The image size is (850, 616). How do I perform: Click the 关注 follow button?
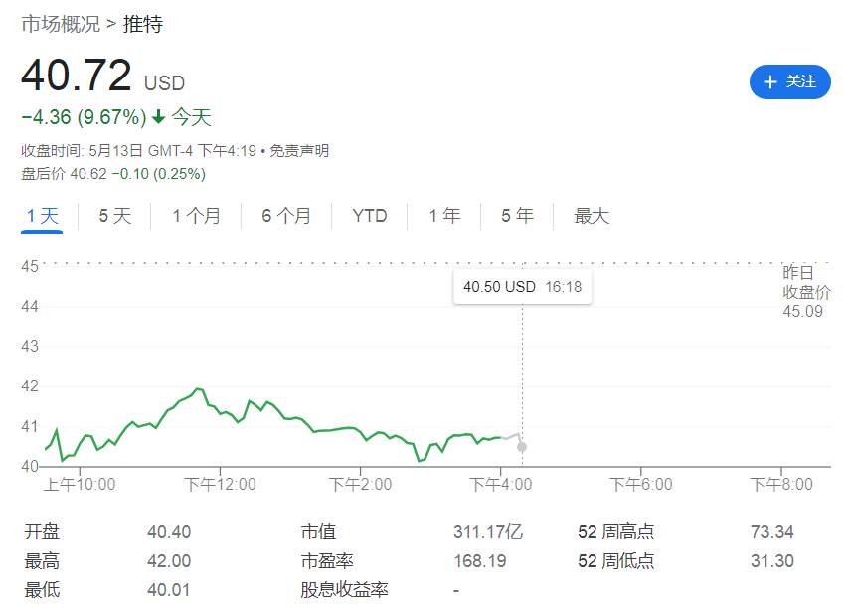(789, 81)
